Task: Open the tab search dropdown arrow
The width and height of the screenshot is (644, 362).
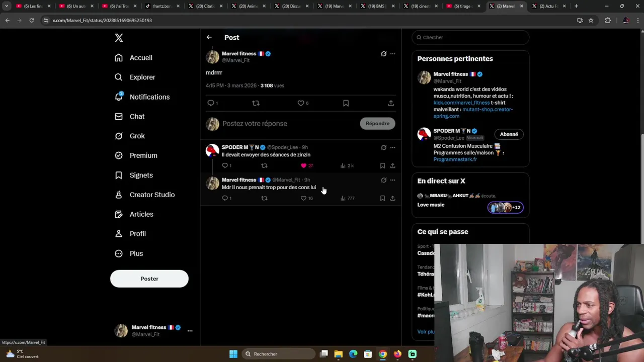Action: (7, 6)
